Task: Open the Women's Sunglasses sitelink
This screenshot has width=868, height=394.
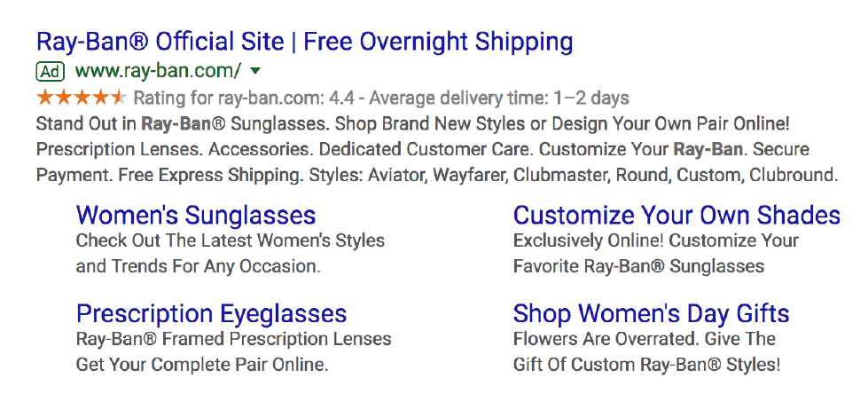Action: (196, 215)
